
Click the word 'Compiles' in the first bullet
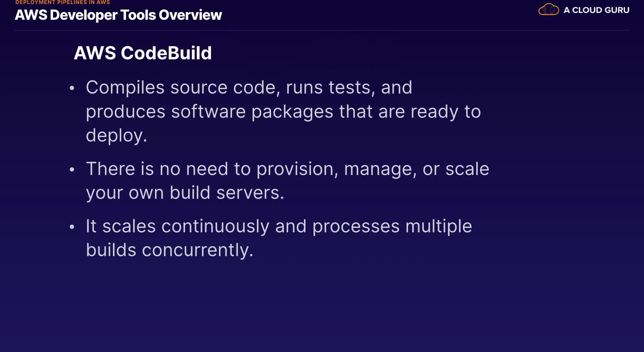click(125, 87)
